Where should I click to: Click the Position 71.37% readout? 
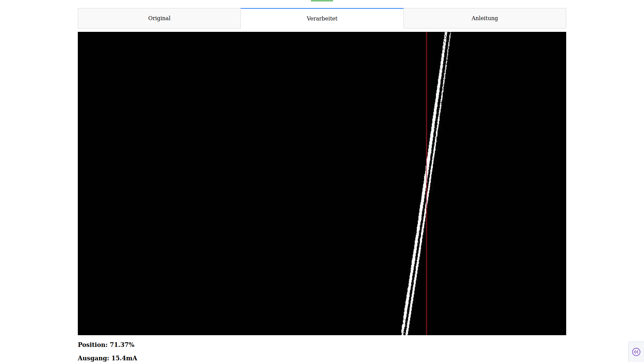106,345
